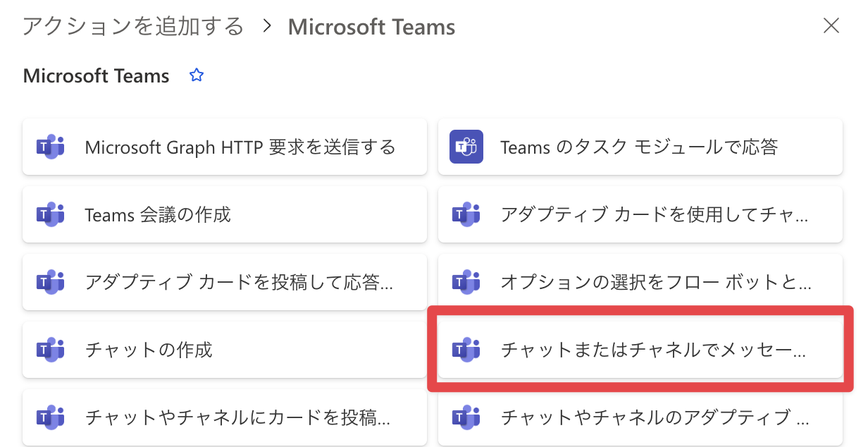The image size is (868, 447).
Task: Pick the Teams 会議の作成 action text
Action: (x=158, y=214)
